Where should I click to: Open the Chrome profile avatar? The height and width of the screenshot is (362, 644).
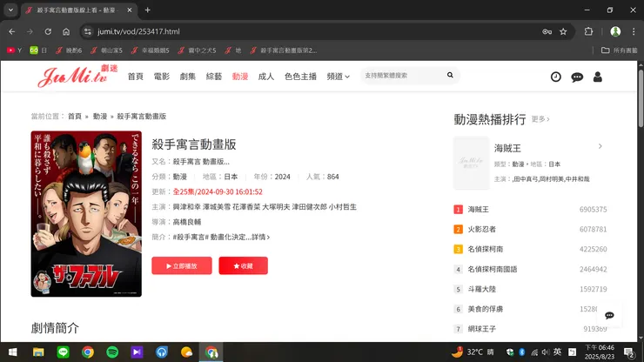[615, 31]
